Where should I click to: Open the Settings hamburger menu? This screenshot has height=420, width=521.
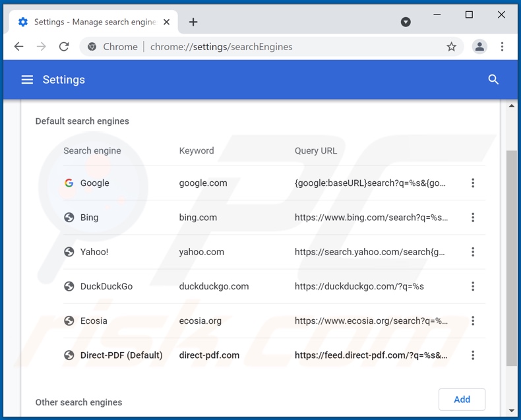pos(27,80)
